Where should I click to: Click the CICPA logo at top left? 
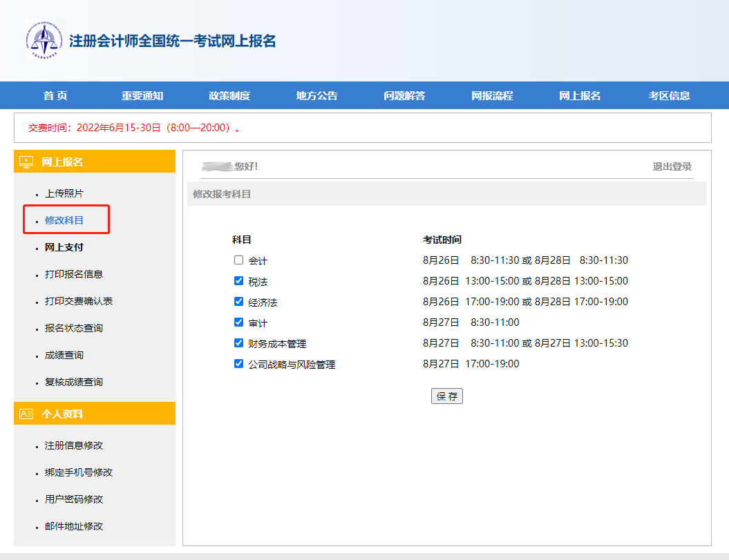click(43, 40)
